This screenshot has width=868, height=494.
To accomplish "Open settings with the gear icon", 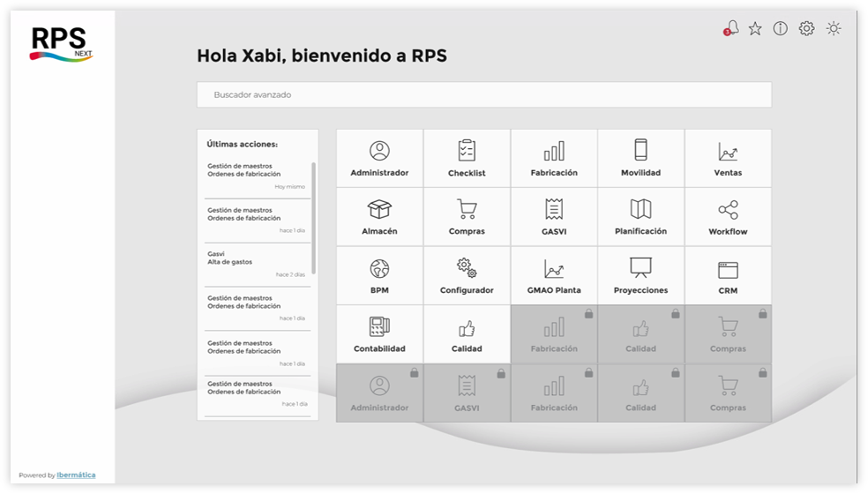I will point(806,28).
